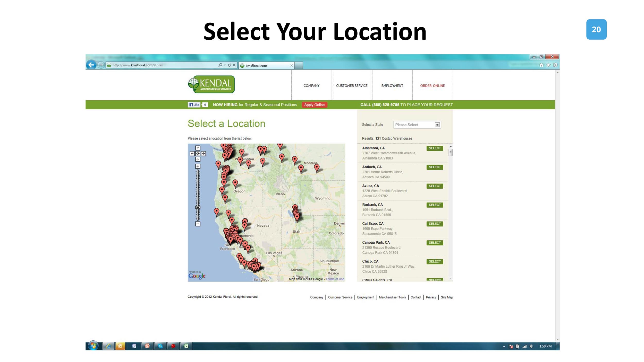Click the map pan left arrow
Screen dimensions: 644x362
pos(192,154)
